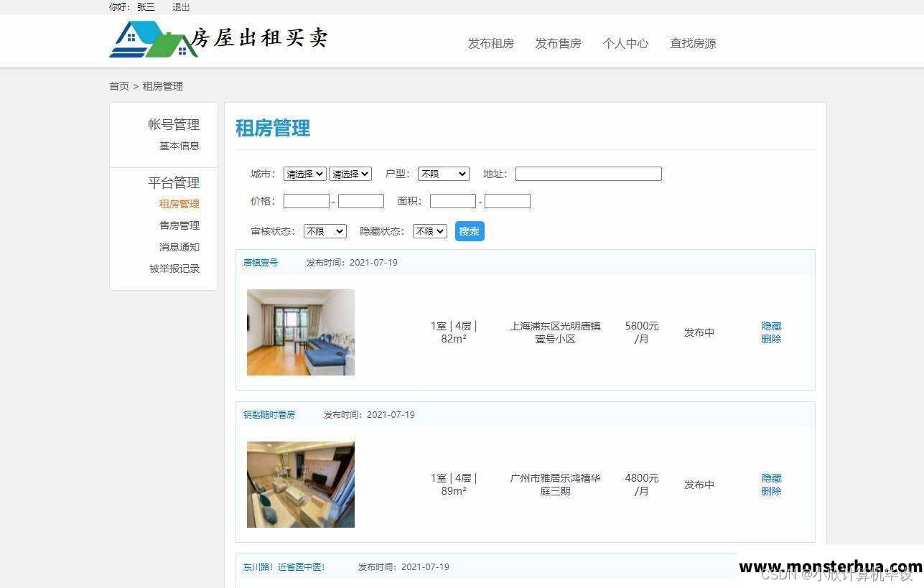The height and width of the screenshot is (588, 924).
Task: Click the blue 搜索 button
Action: [470, 231]
